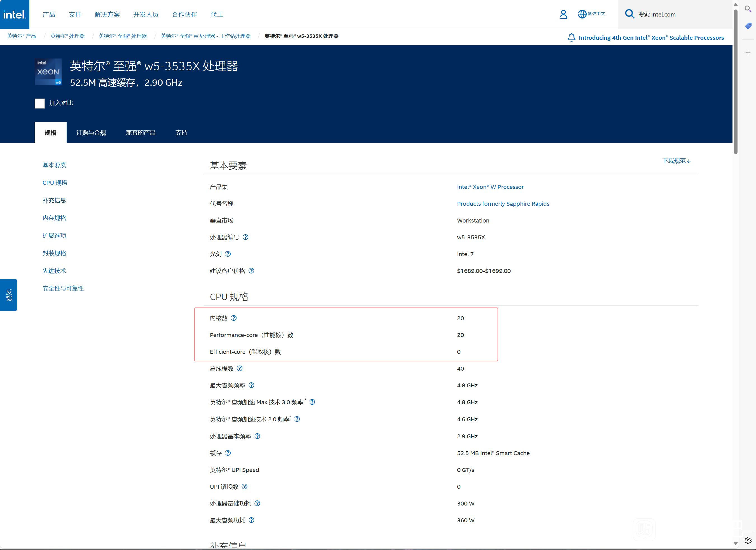Open the 解决方案 menu
This screenshot has width=756, height=550.
point(107,14)
